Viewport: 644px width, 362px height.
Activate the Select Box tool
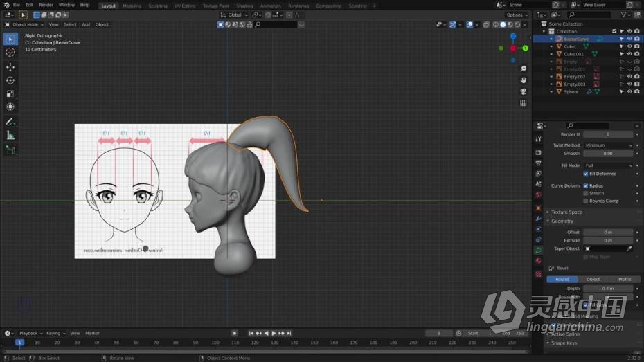[10, 39]
